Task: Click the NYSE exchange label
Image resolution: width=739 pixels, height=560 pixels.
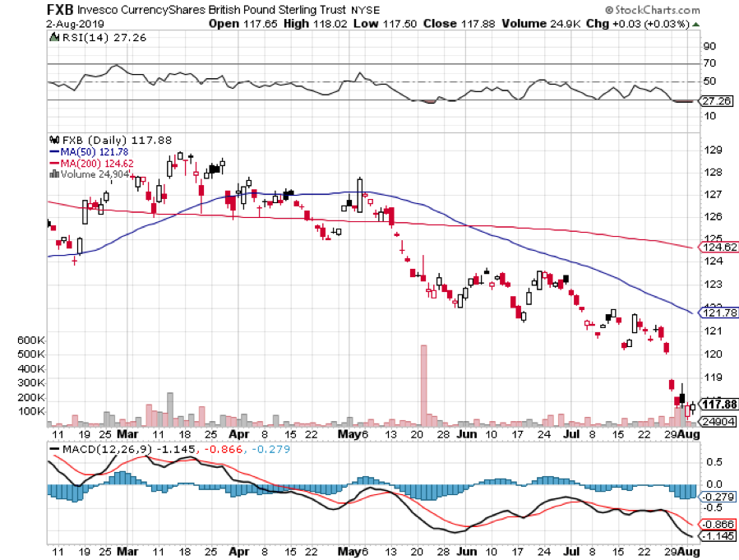Action: click(365, 10)
